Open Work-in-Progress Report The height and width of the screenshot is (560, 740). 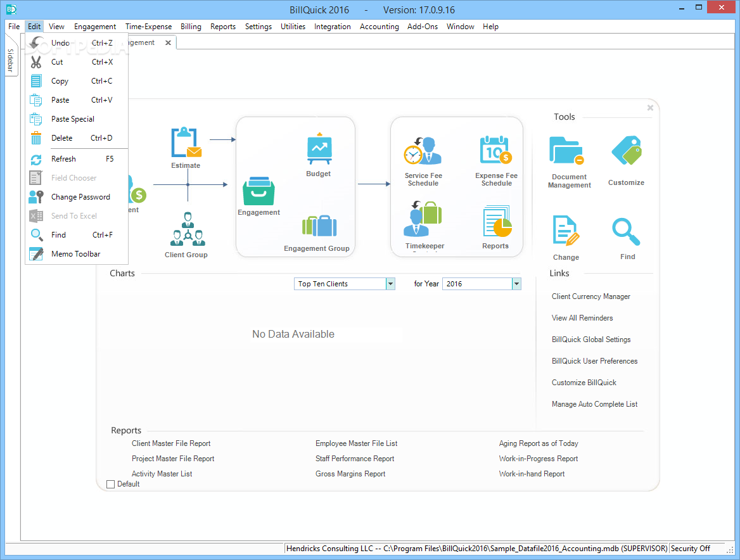[x=539, y=459]
